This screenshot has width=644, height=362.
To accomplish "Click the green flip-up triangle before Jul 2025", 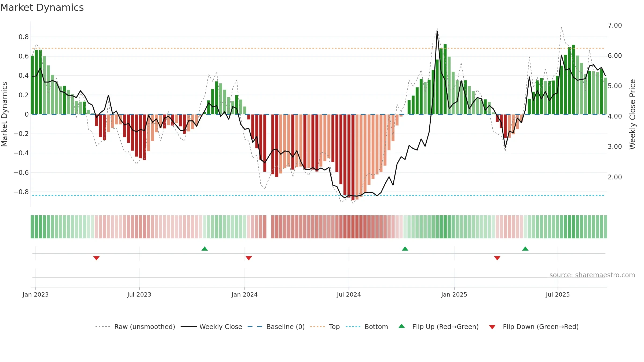I will pos(525,249).
